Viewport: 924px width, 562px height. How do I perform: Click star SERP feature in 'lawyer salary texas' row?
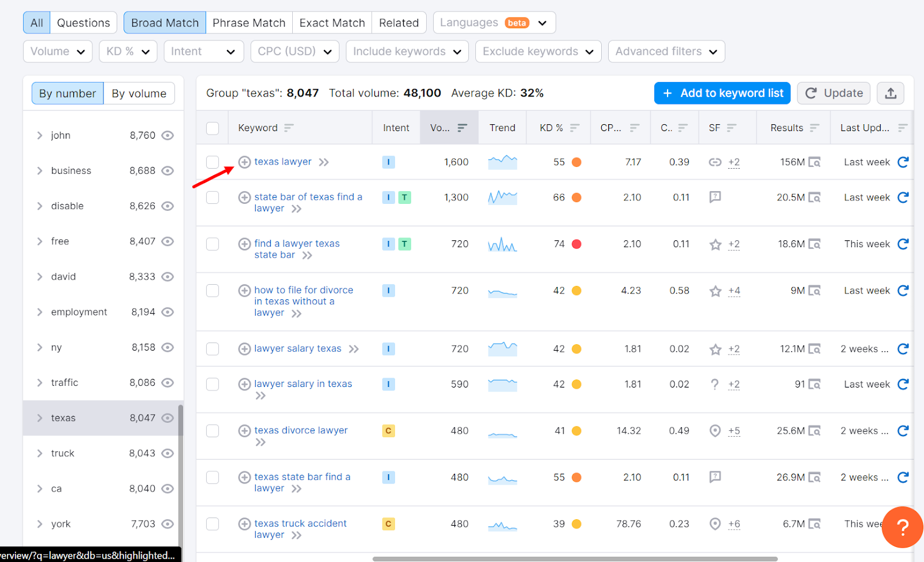point(716,349)
